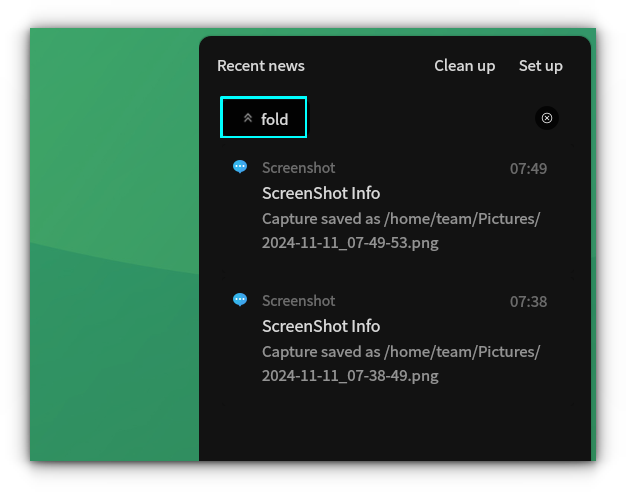The height and width of the screenshot is (493, 626).
Task: Click the Screenshot app name on the 07:38 notification
Action: (298, 300)
